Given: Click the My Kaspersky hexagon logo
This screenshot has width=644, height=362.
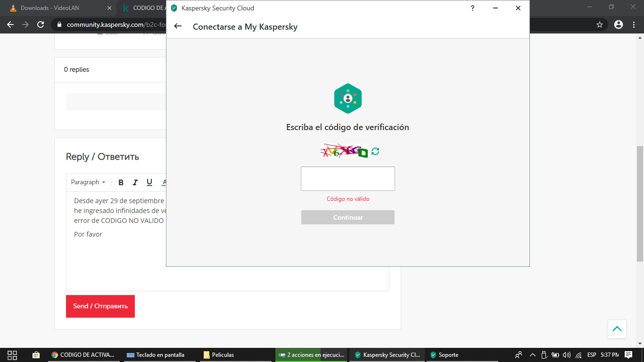Looking at the screenshot, I should point(348,99).
